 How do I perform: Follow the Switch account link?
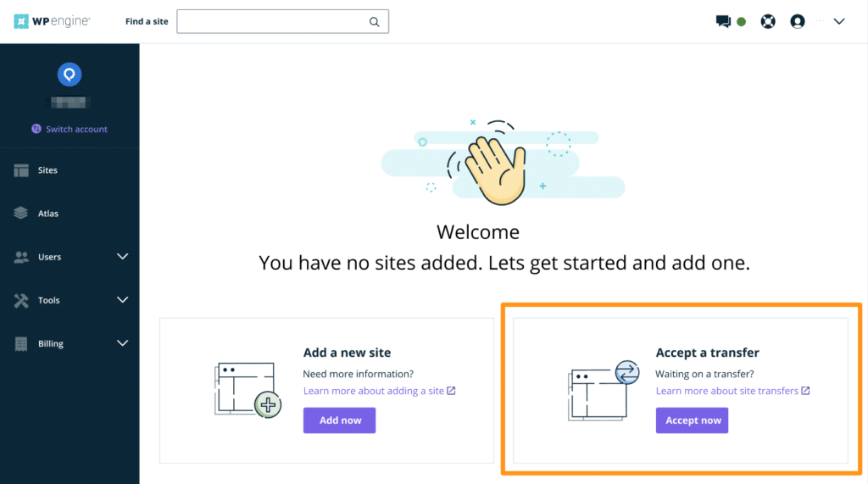(76, 129)
